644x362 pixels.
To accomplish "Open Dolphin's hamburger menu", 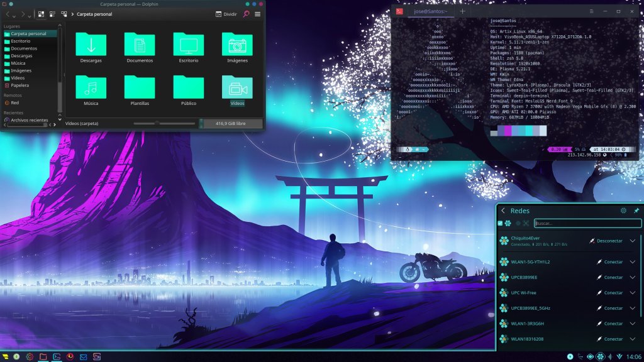I will (x=258, y=14).
